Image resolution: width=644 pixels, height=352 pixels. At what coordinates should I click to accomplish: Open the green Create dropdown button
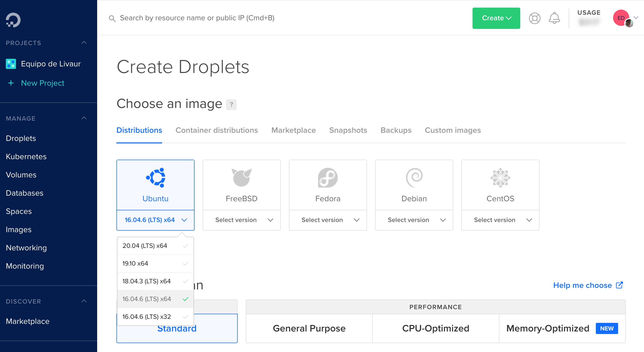tap(496, 18)
